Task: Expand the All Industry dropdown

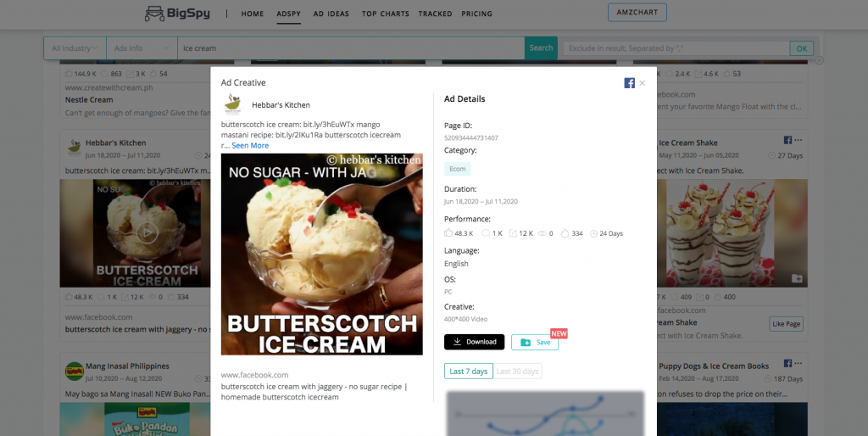Action: 75,48
